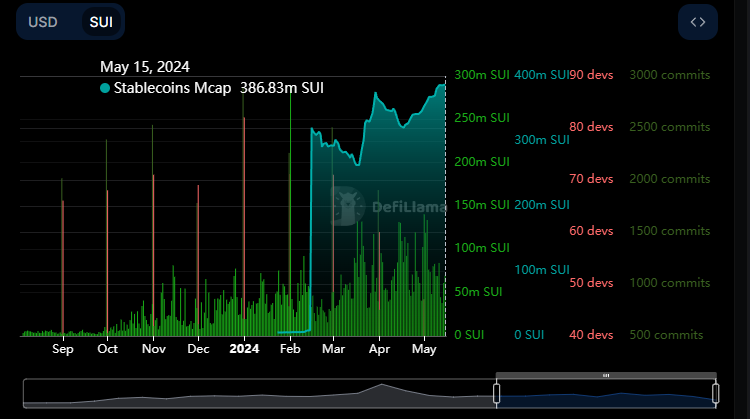Click the grip icon atop the range selection
Image resolution: width=750 pixels, height=419 pixels.
[x=606, y=375]
